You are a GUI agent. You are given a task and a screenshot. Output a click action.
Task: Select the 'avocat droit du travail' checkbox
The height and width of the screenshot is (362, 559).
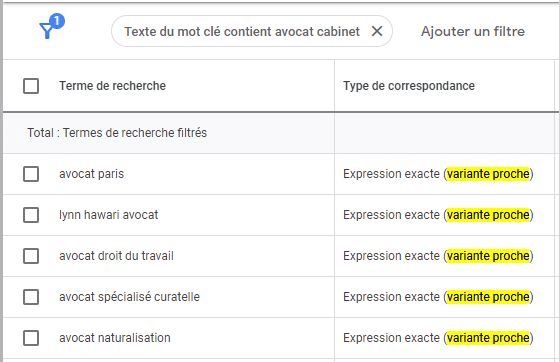click(31, 256)
